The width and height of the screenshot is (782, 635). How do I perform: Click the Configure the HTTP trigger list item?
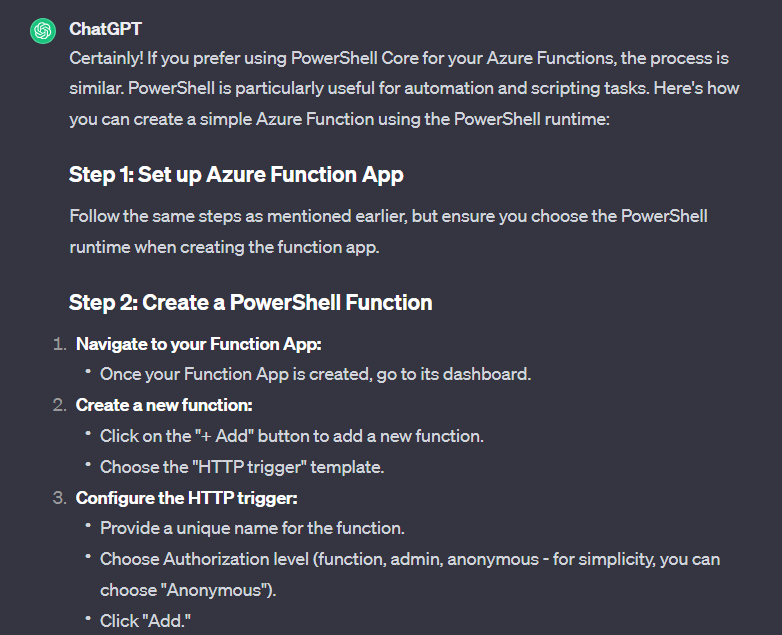tap(187, 498)
